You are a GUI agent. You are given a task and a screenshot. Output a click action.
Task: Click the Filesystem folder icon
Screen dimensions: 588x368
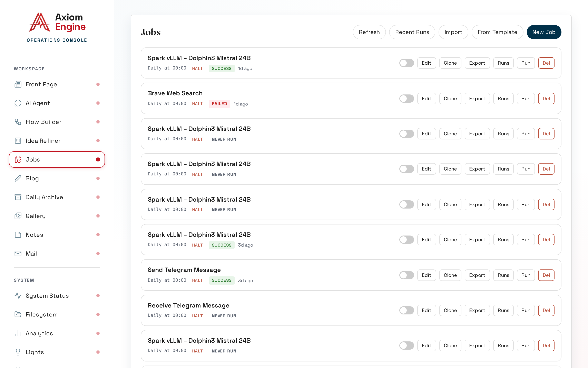[x=18, y=314]
